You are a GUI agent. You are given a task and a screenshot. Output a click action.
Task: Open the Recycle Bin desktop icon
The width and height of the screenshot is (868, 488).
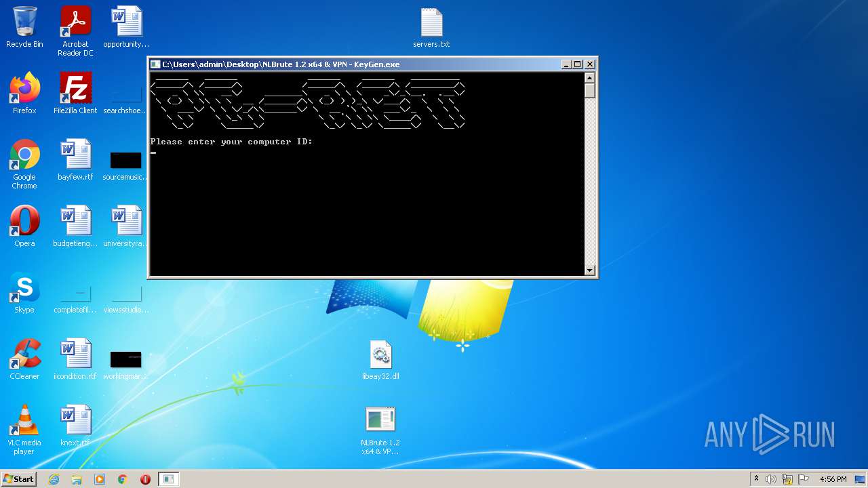24,27
